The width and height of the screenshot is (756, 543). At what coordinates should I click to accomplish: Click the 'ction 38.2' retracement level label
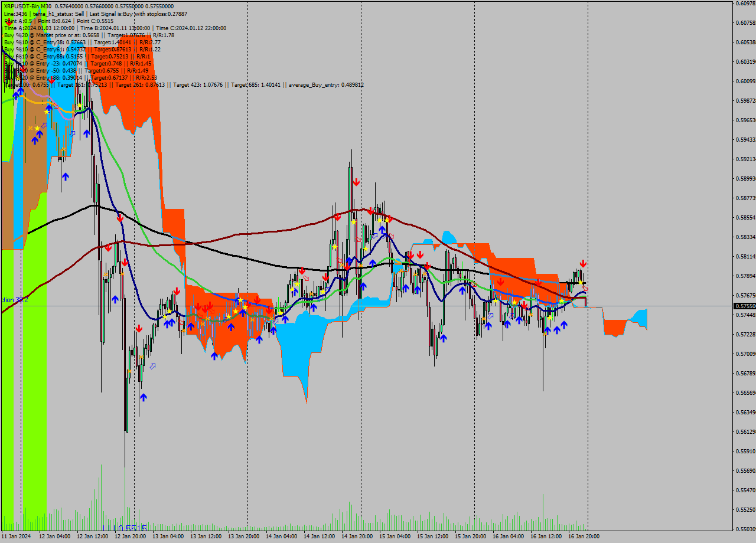pos(14,300)
